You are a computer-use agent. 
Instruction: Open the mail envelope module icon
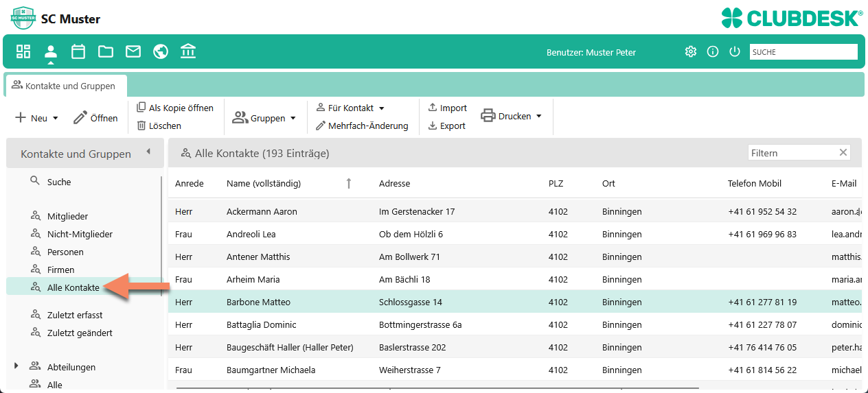pos(133,51)
